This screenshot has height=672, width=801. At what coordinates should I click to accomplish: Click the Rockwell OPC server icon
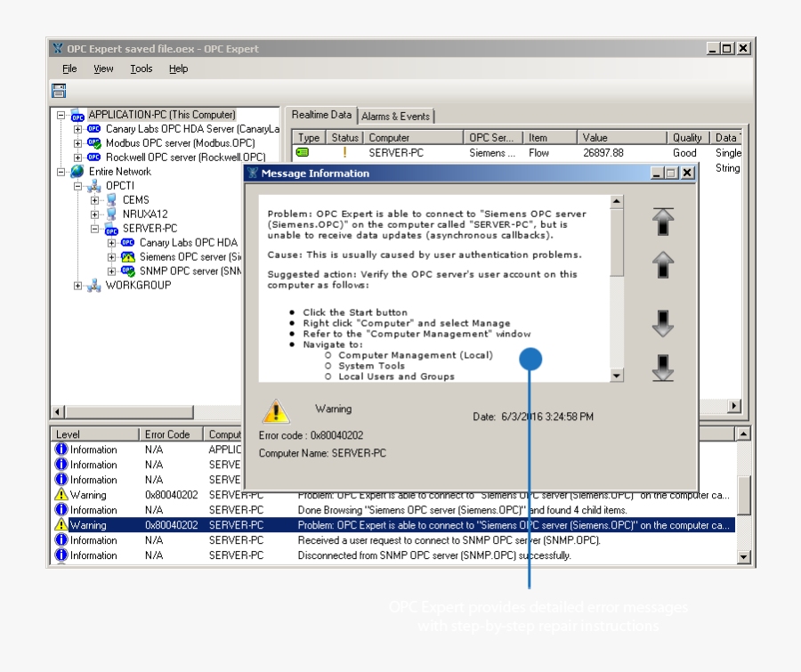tap(93, 157)
